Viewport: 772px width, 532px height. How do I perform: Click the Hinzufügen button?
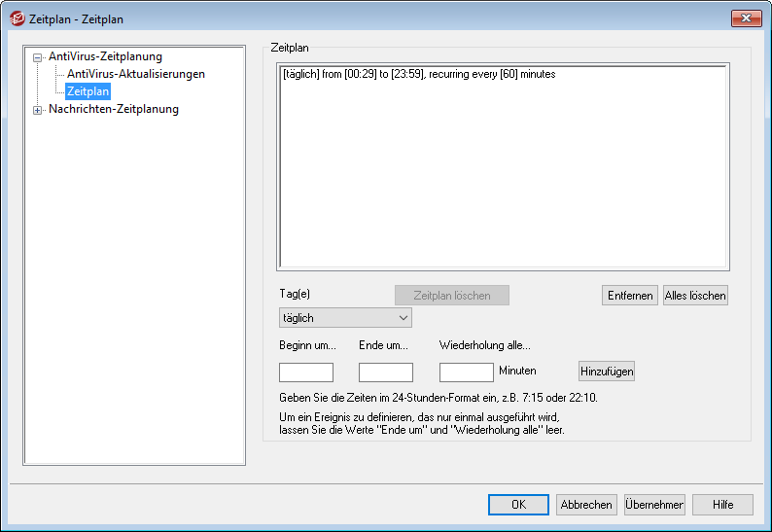(607, 371)
